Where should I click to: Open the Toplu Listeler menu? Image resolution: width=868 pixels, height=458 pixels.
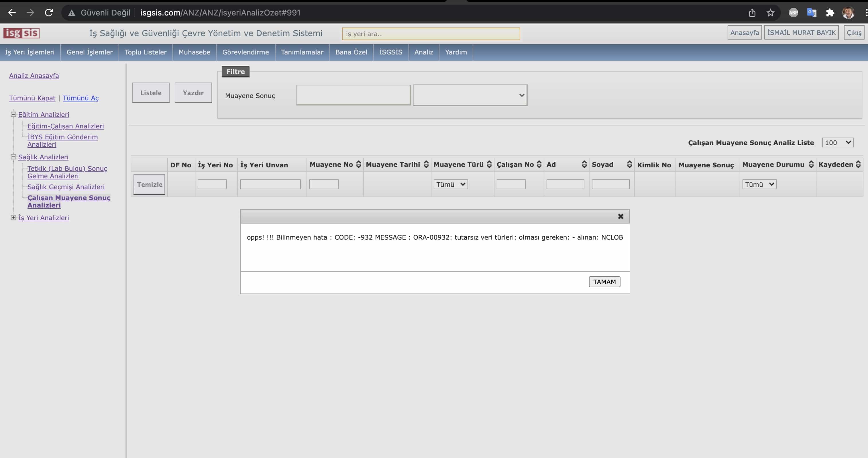[x=146, y=52]
